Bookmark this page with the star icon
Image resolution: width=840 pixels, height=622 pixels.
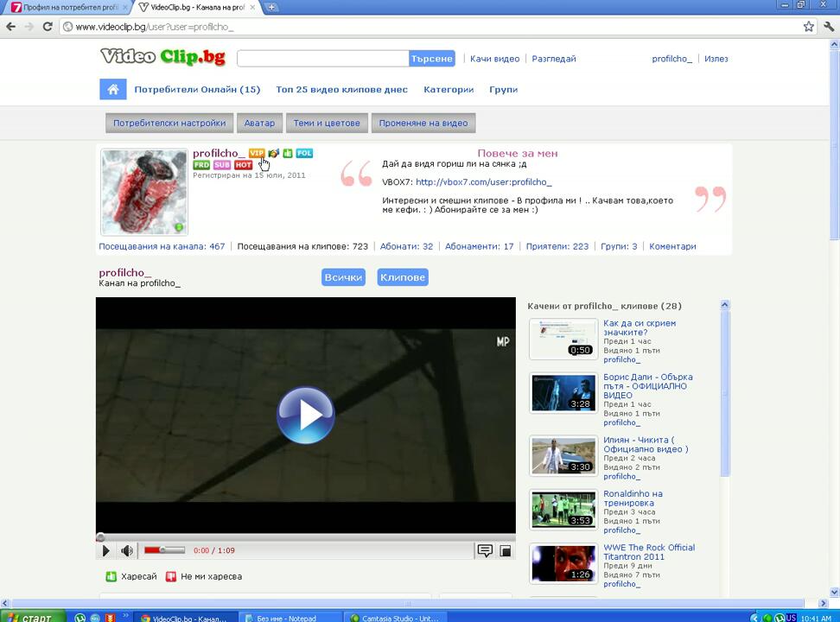808,27
